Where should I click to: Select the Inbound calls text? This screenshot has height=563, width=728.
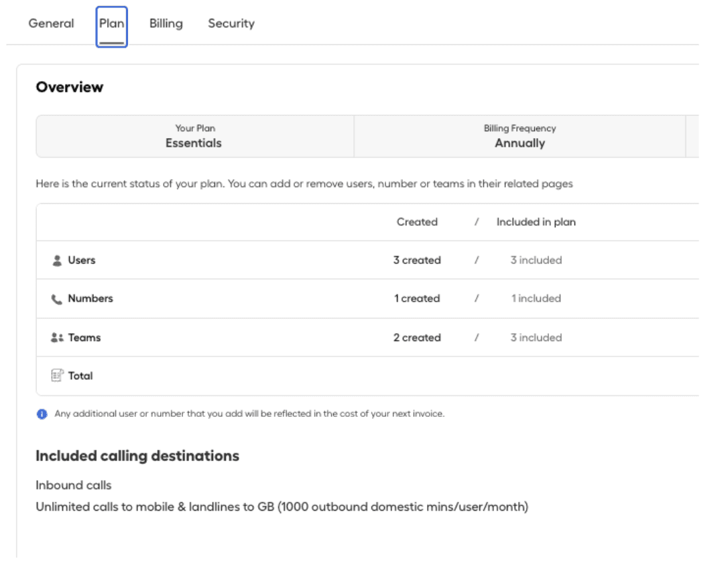(x=74, y=485)
